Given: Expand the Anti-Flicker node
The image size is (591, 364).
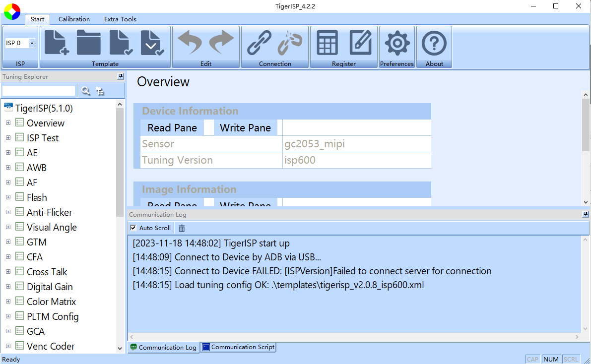Looking at the screenshot, I should tap(8, 212).
